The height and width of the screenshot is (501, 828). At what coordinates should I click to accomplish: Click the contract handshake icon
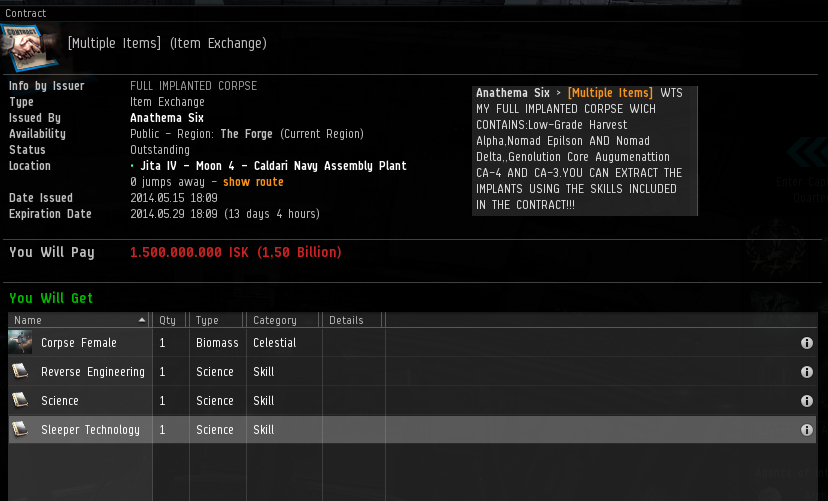tap(30, 48)
